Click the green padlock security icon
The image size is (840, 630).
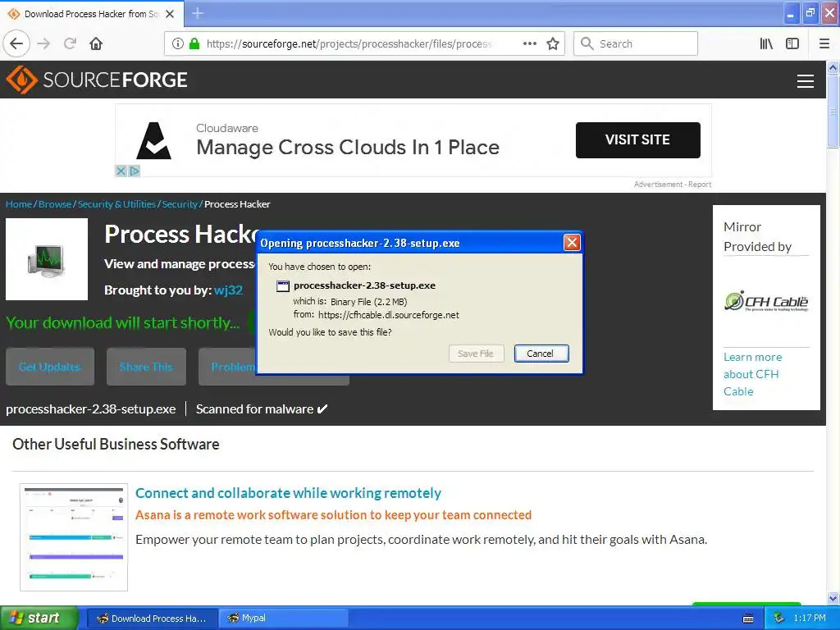[x=194, y=43]
